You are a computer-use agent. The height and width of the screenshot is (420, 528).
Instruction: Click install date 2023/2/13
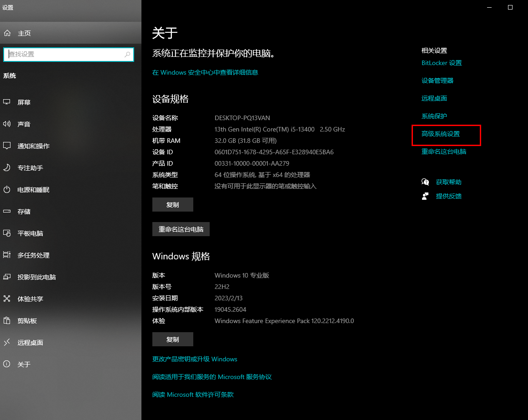228,298
